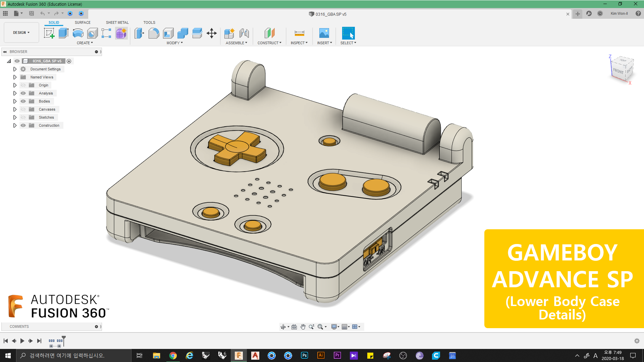Select the Extrude tool
This screenshot has width=644, height=362.
[x=63, y=33]
